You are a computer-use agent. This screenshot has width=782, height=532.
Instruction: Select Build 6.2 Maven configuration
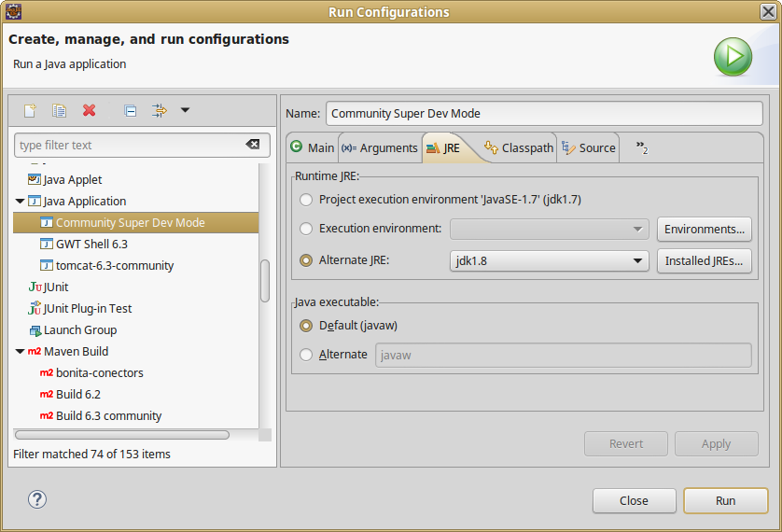78,395
